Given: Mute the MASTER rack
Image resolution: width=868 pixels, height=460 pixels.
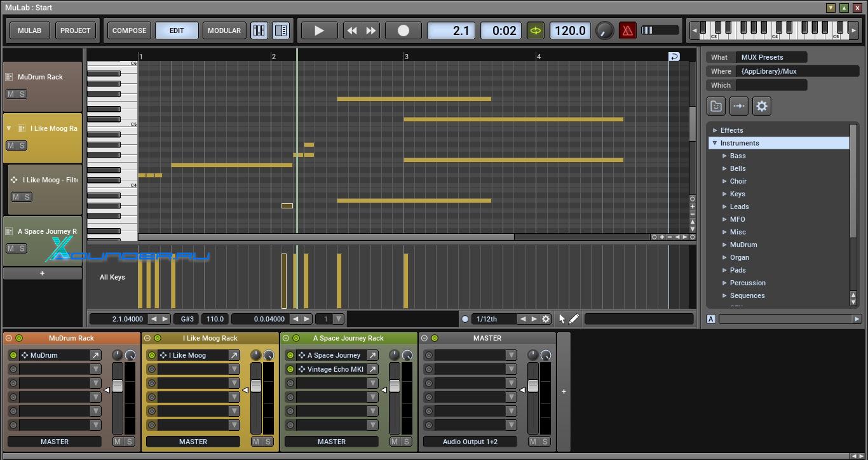Looking at the screenshot, I should point(533,442).
